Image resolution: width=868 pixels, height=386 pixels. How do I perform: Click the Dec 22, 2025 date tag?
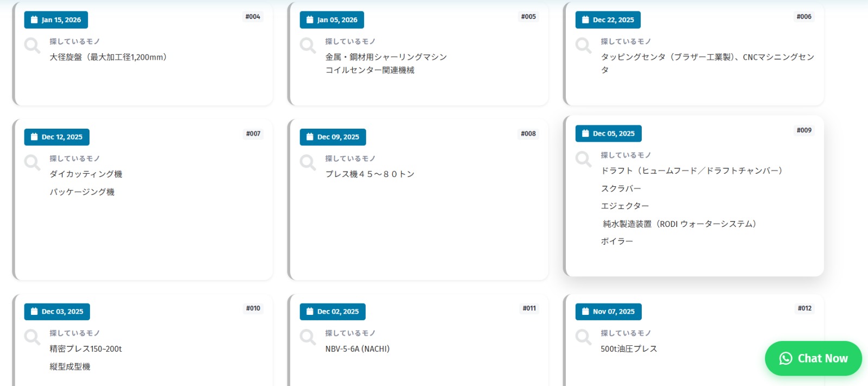[x=608, y=20]
